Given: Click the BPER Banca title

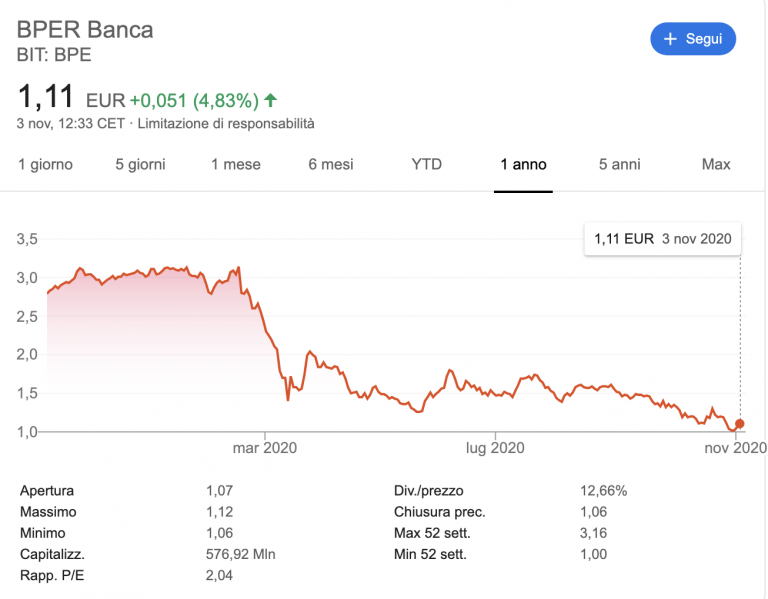Looking at the screenshot, I should pos(86,29).
